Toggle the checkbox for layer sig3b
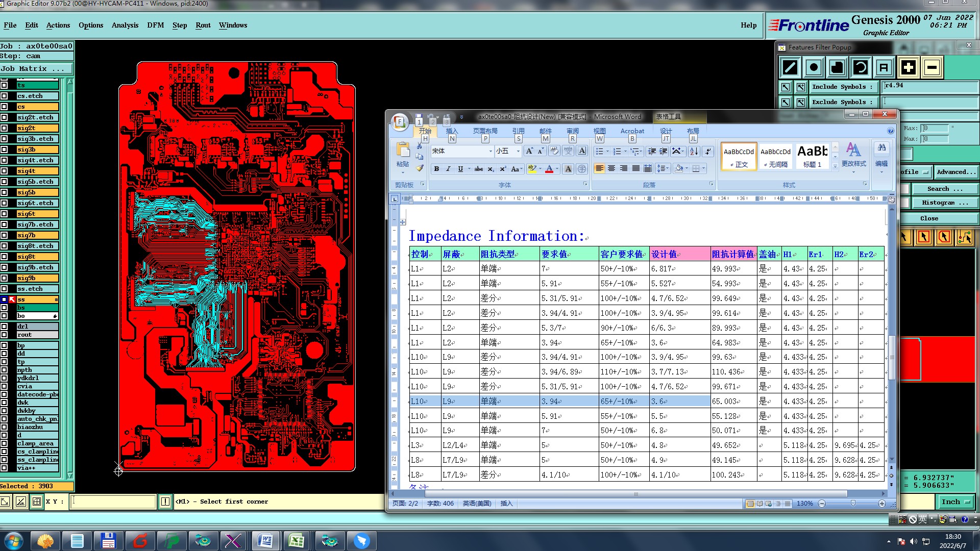Viewport: 980px width, 551px height. [x=4, y=149]
